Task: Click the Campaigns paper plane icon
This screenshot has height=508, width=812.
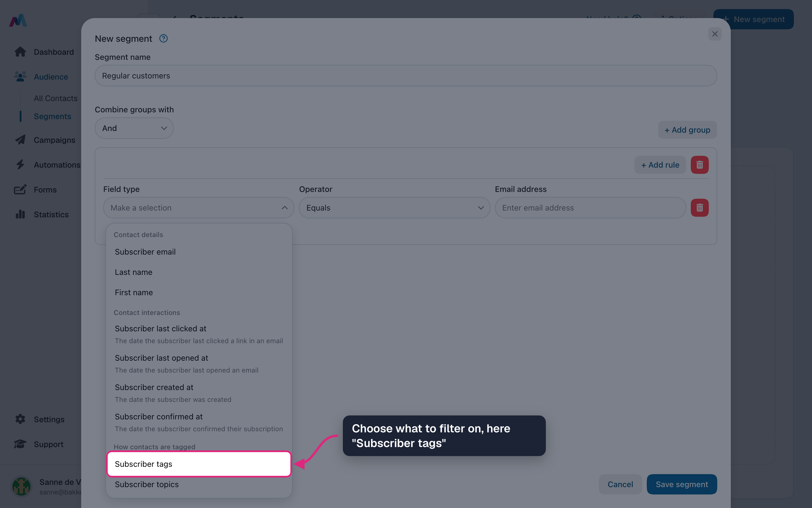Action: tap(20, 140)
